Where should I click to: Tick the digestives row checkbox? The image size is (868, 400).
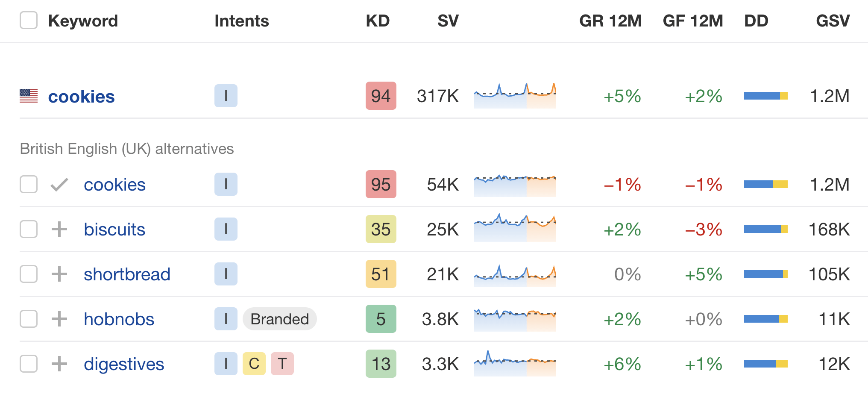click(29, 364)
